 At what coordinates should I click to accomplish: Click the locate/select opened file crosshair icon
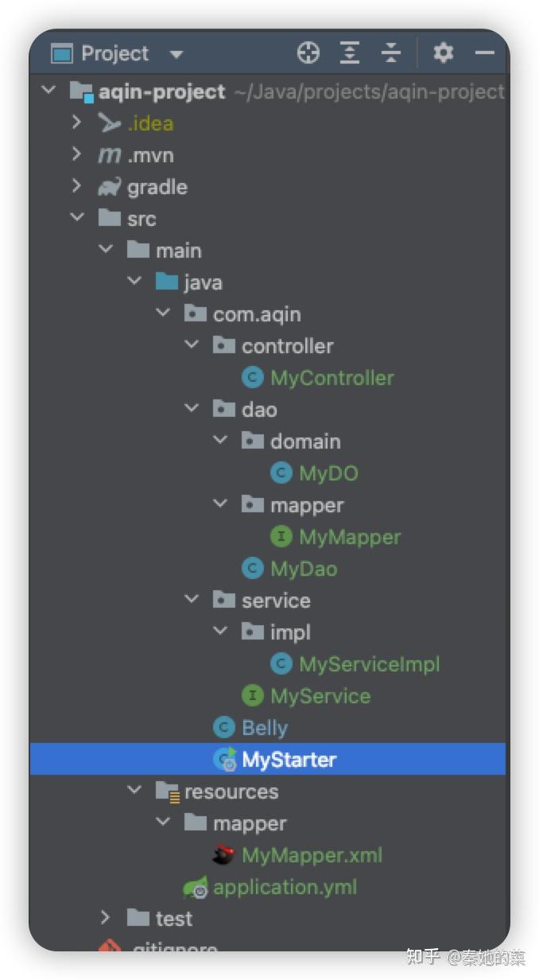[308, 53]
